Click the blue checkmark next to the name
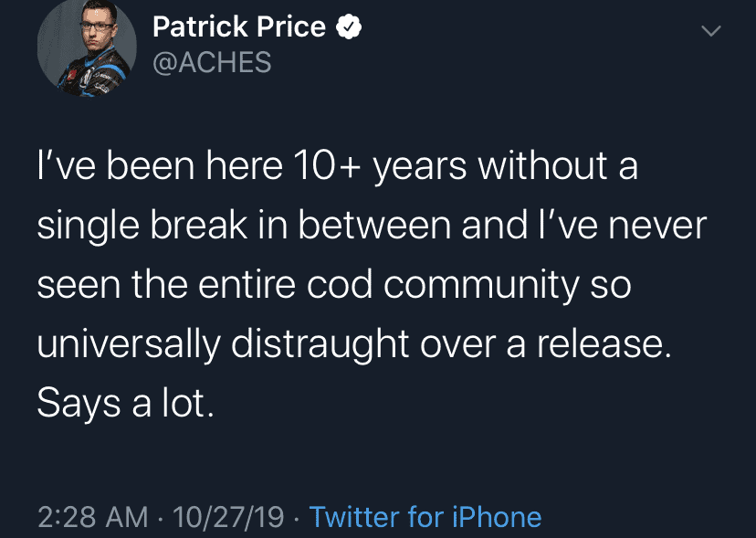The image size is (756, 538). coord(350,26)
